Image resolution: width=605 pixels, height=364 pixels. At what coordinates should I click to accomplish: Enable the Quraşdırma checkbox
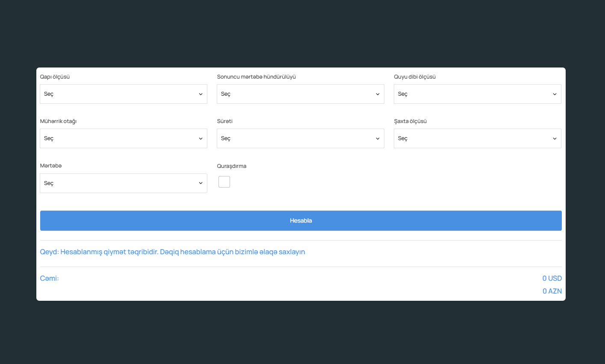click(x=224, y=182)
